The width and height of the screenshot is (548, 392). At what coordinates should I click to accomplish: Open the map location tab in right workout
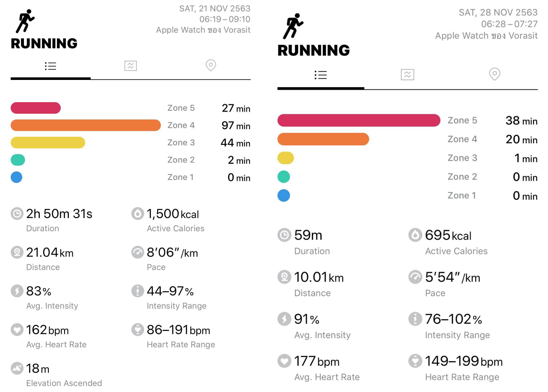coord(494,74)
